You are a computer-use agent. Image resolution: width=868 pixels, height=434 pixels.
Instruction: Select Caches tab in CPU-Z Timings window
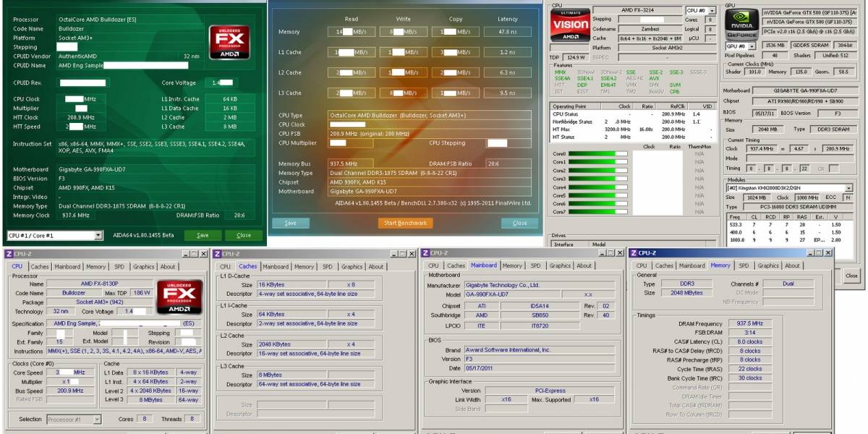pos(665,266)
